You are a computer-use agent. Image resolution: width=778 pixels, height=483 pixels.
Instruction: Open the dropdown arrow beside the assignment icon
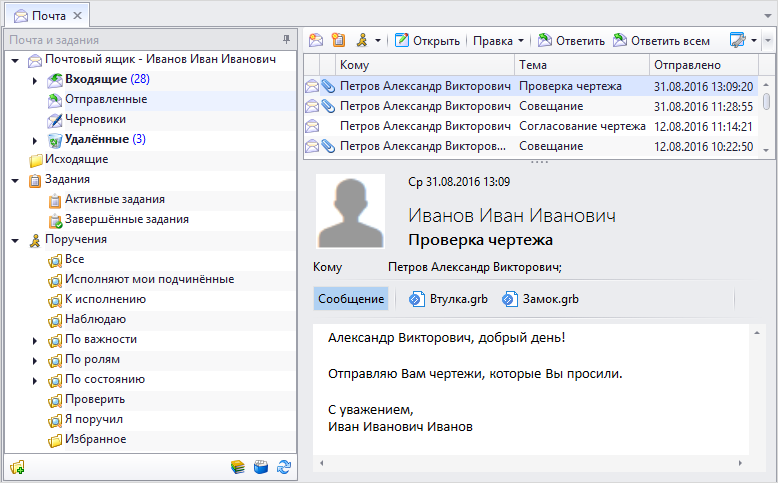pyautogui.click(x=378, y=41)
